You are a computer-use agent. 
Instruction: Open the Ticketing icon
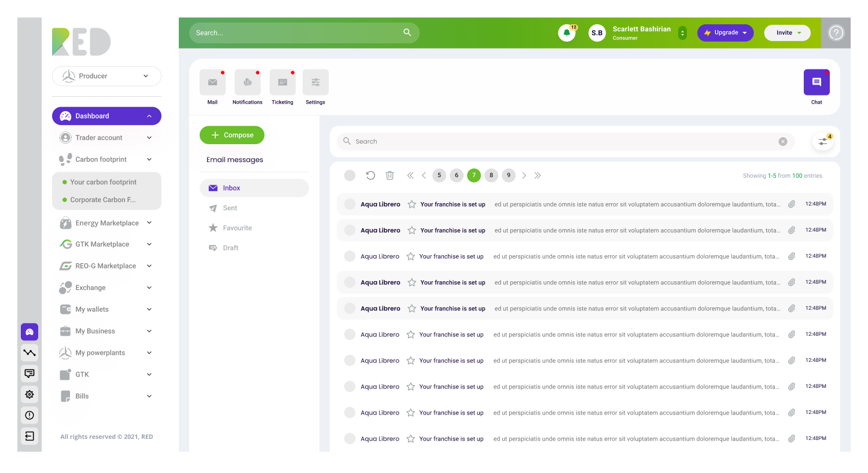click(282, 82)
